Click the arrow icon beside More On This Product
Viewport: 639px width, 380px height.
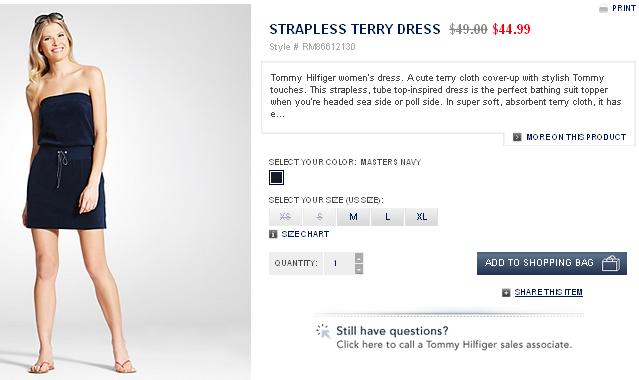(x=517, y=137)
